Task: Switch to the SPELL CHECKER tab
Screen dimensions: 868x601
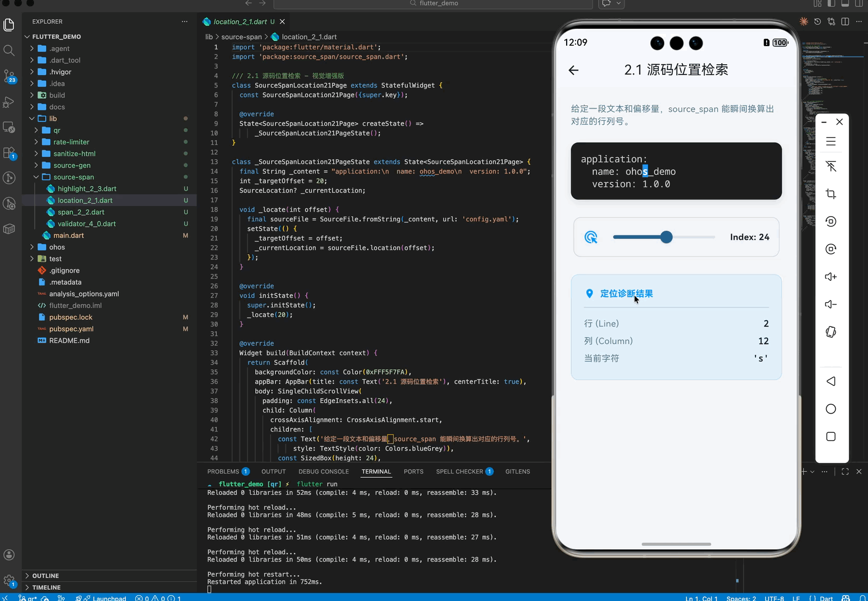Action: [x=465, y=471]
